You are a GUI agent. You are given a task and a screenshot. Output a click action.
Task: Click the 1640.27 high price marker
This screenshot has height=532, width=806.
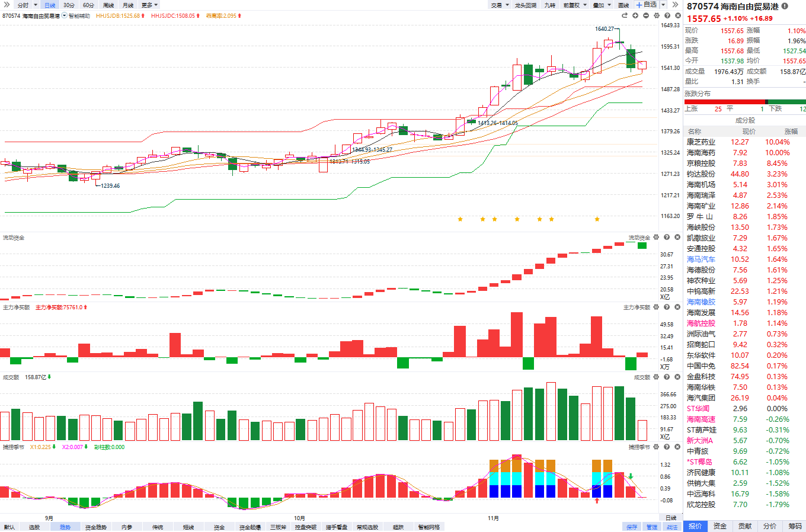tap(604, 28)
